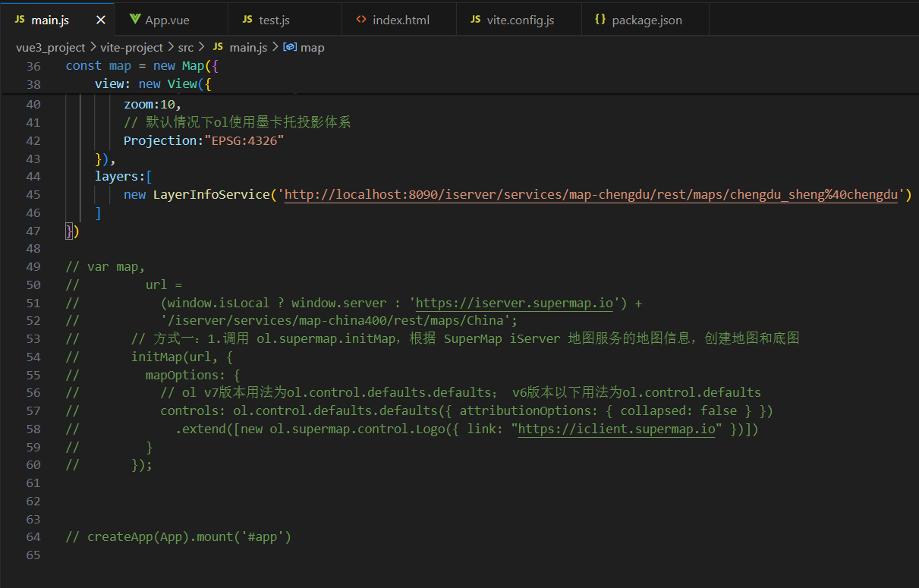Select vue3_project in the breadcrumb

point(51,47)
